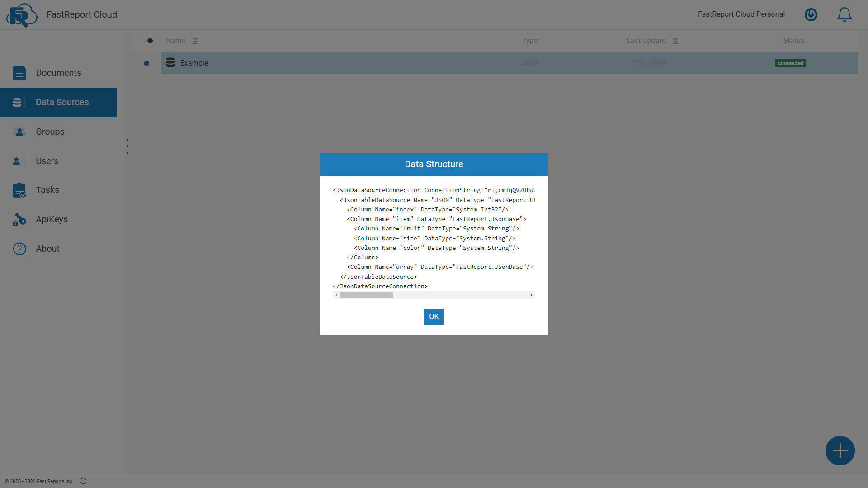Click the Groups people icon

coord(19,132)
